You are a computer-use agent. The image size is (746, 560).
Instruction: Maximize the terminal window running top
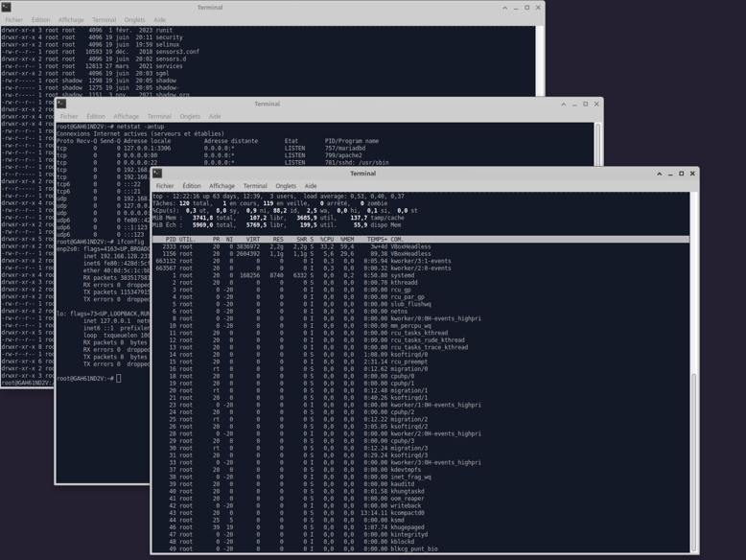[x=682, y=174]
